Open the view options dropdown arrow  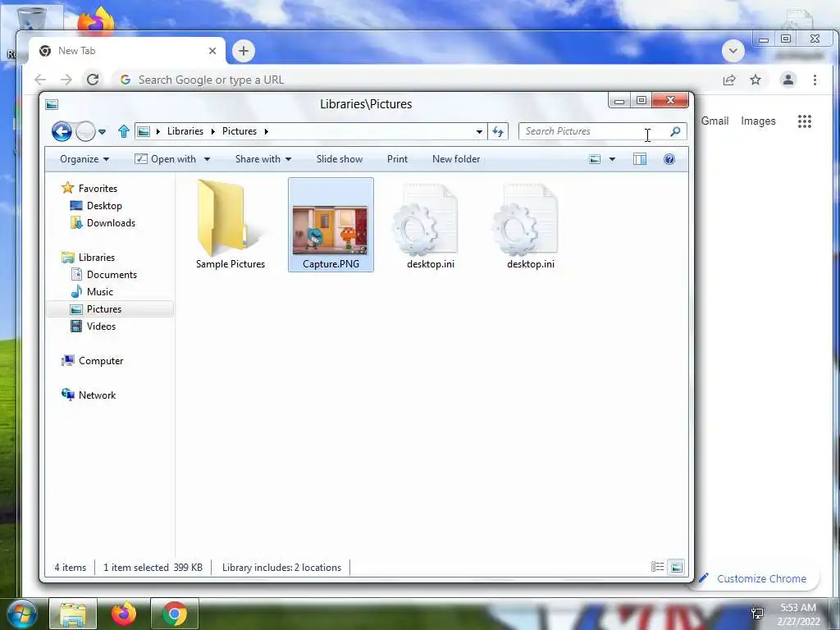[612, 159]
